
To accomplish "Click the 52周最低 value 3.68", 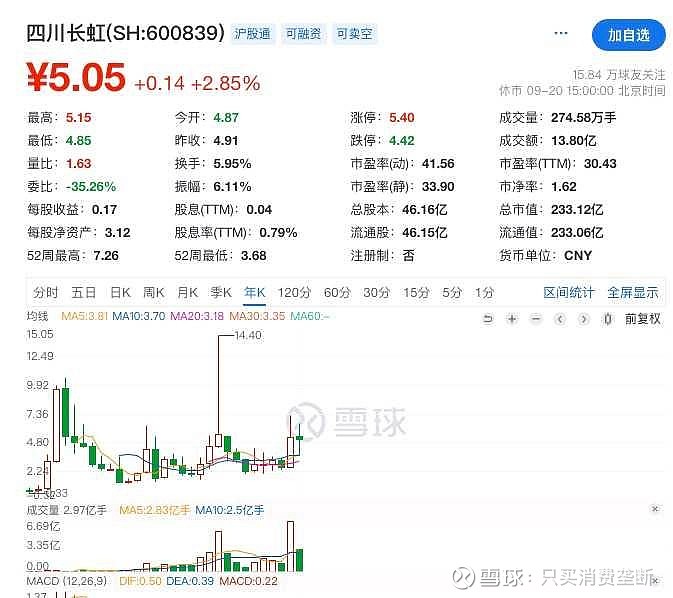I will click(254, 256).
